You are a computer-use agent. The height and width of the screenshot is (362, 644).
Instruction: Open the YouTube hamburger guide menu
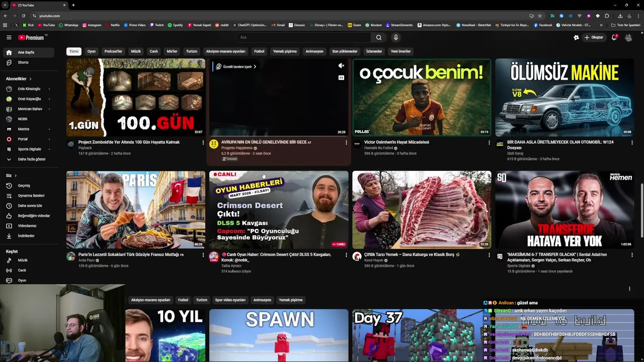pos(9,37)
